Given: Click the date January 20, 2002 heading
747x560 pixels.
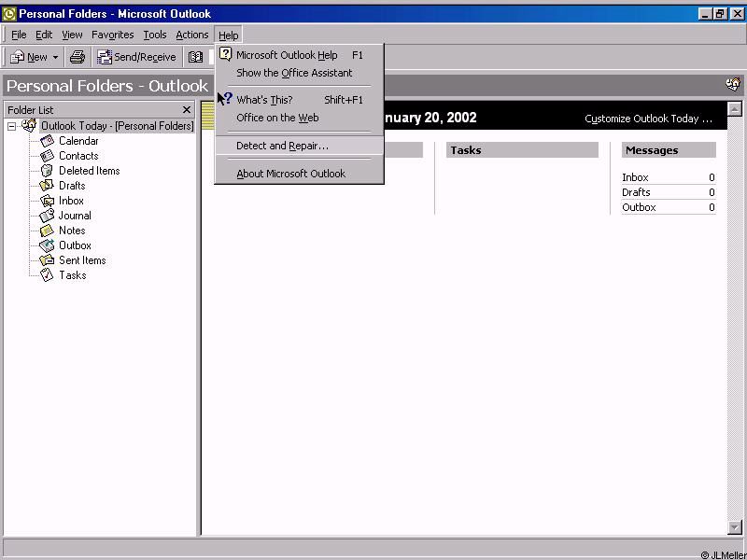Looking at the screenshot, I should [430, 118].
